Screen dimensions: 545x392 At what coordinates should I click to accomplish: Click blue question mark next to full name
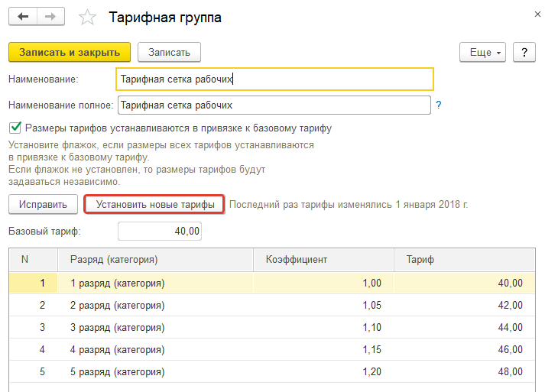[439, 105]
